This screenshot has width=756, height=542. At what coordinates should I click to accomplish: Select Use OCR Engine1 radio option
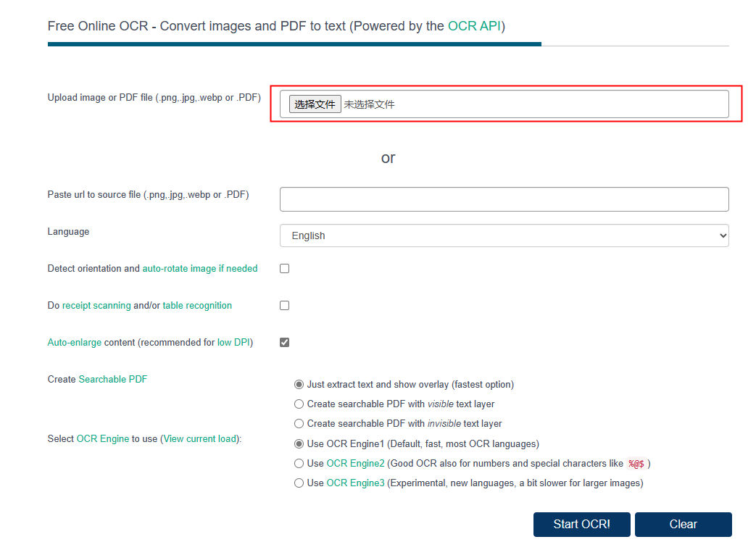coord(299,444)
